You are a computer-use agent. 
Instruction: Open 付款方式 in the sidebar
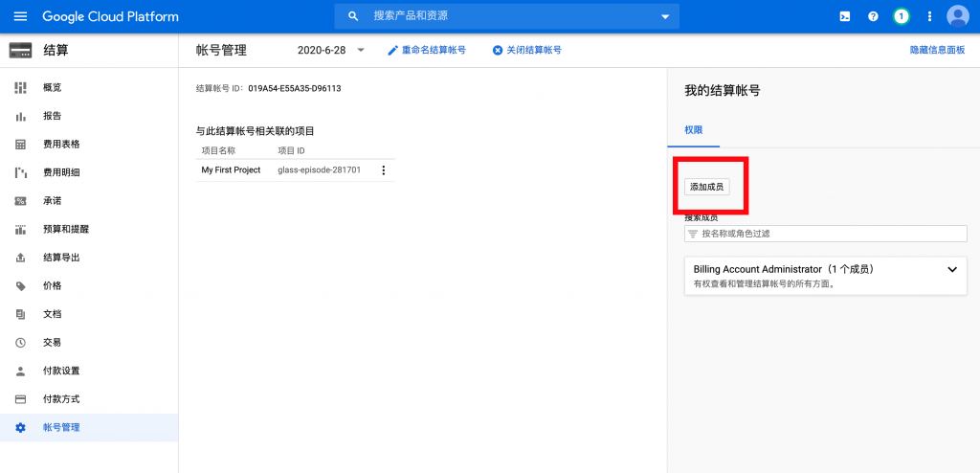pyautogui.click(x=89, y=399)
